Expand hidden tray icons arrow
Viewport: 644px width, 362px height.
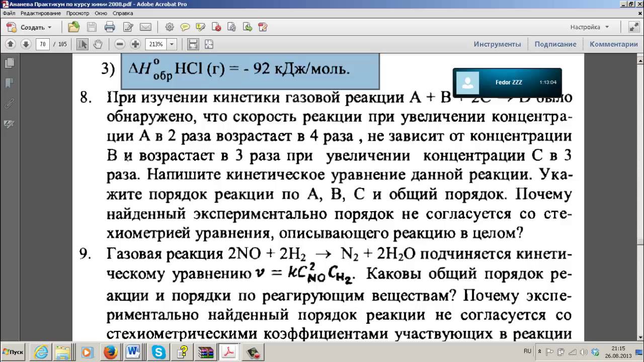click(x=540, y=351)
